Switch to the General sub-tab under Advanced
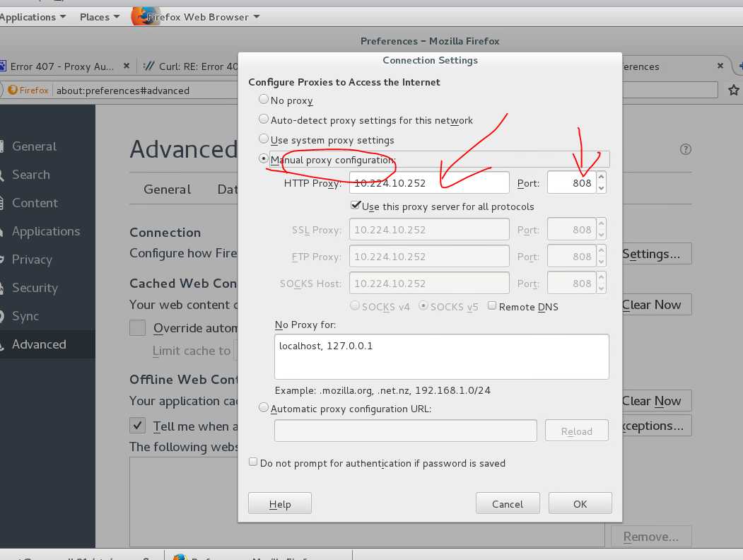This screenshot has width=743, height=560. click(168, 189)
